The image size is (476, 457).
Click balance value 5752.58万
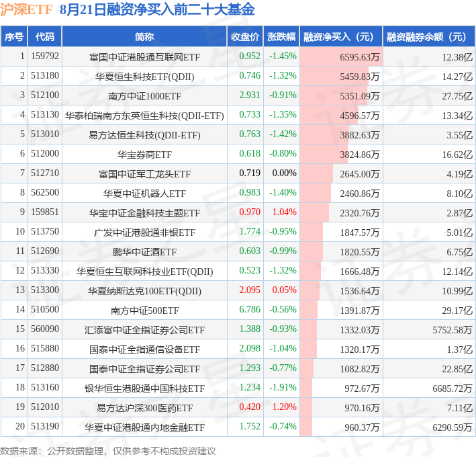pyautogui.click(x=453, y=330)
